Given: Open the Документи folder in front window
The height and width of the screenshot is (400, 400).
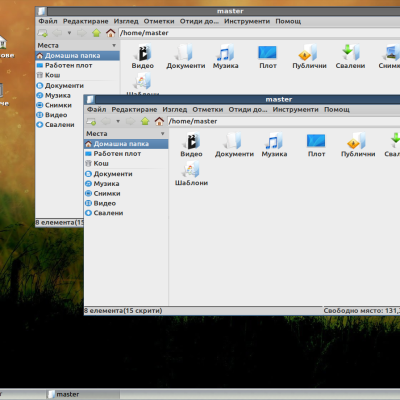Looking at the screenshot, I should 234,145.
